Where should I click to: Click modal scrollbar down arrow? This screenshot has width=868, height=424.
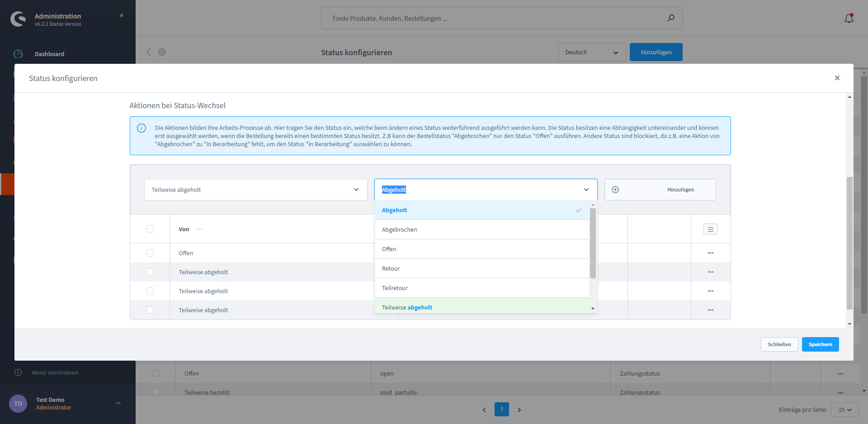(x=849, y=324)
